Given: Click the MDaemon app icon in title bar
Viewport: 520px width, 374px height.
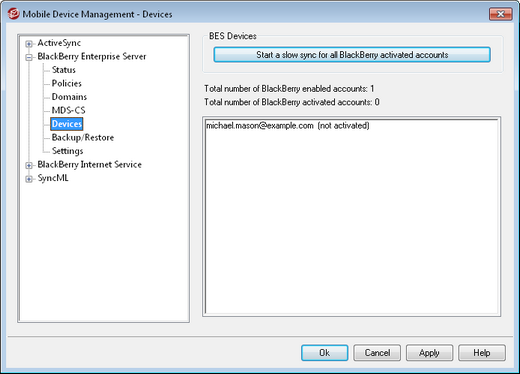Looking at the screenshot, I should (13, 14).
